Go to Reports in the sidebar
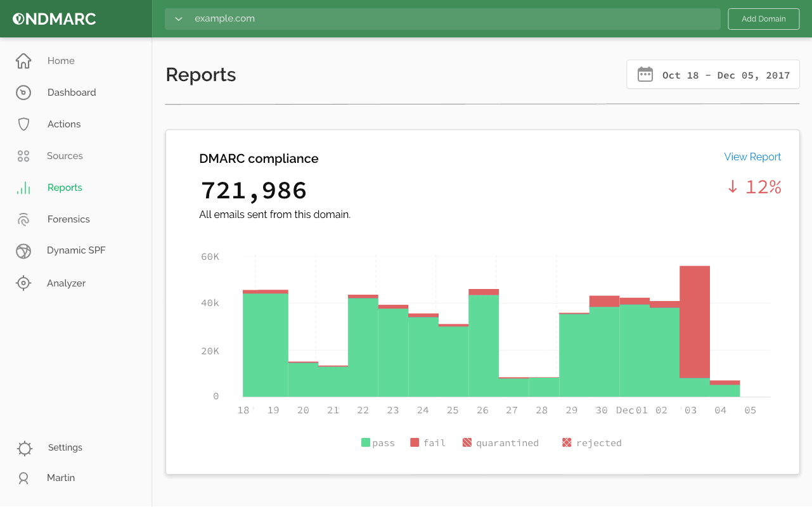 click(x=65, y=188)
